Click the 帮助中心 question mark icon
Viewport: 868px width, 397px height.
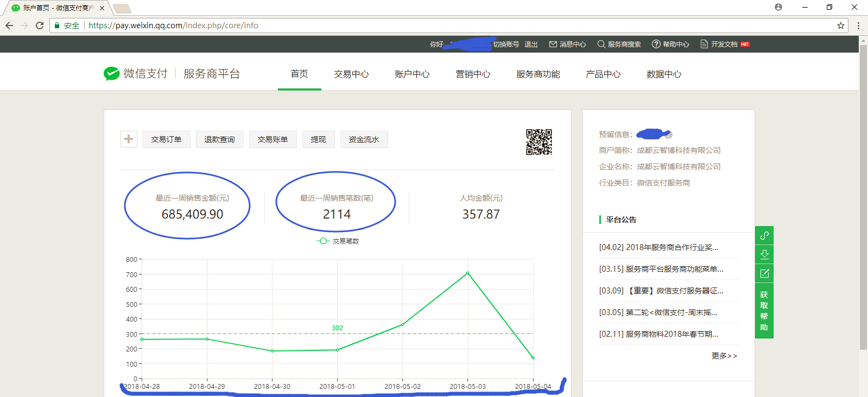656,44
